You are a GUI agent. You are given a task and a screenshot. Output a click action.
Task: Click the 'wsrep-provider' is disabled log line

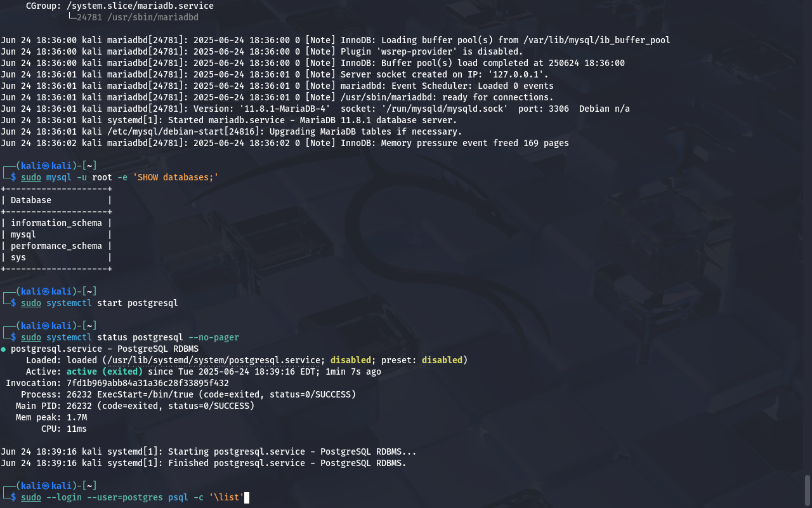click(262, 51)
